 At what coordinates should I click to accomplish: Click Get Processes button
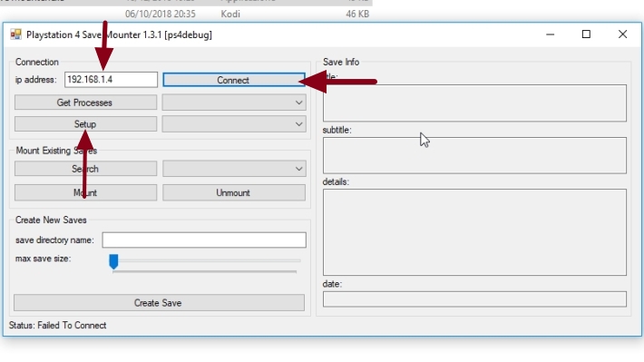[85, 103]
